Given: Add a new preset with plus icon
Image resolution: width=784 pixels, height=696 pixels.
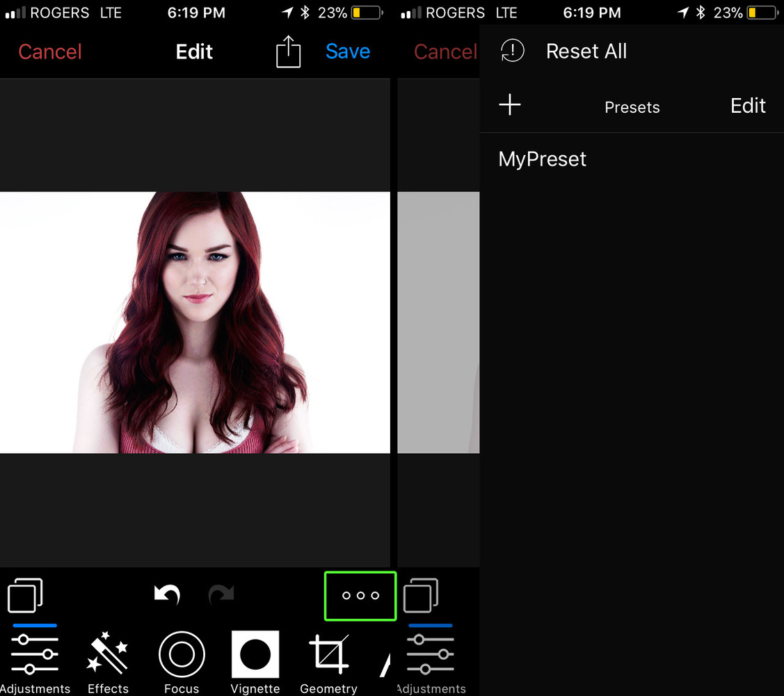Looking at the screenshot, I should tap(509, 104).
